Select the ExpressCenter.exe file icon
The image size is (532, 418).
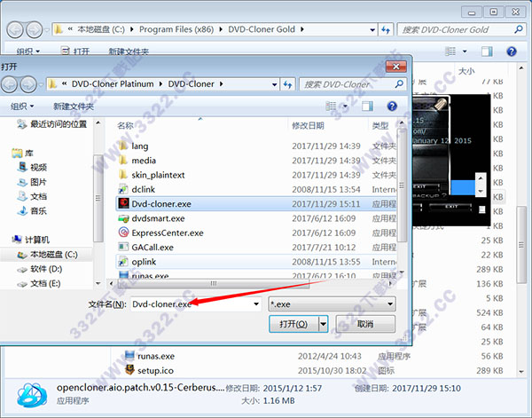point(123,233)
